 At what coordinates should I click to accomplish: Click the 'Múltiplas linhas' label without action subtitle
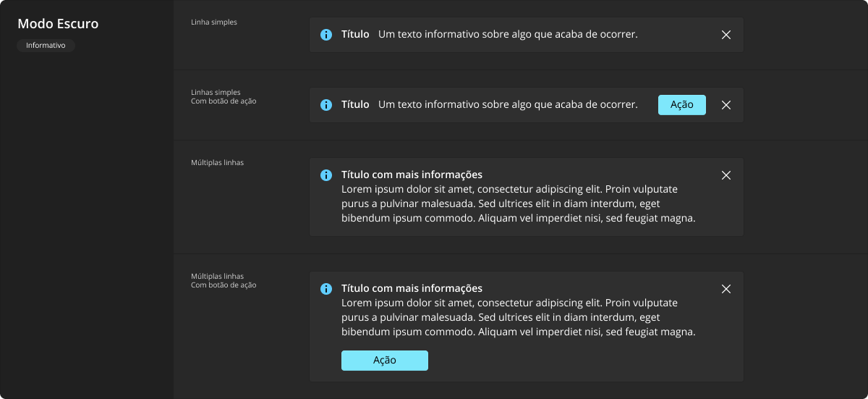coord(217,163)
